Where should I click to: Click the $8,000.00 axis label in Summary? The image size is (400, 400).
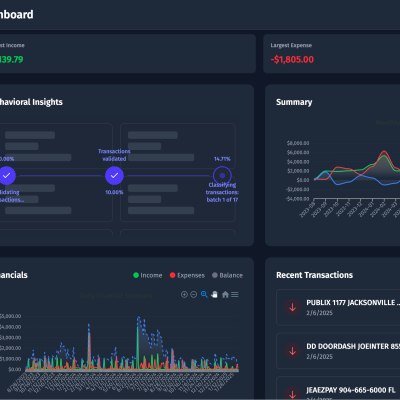(x=298, y=143)
